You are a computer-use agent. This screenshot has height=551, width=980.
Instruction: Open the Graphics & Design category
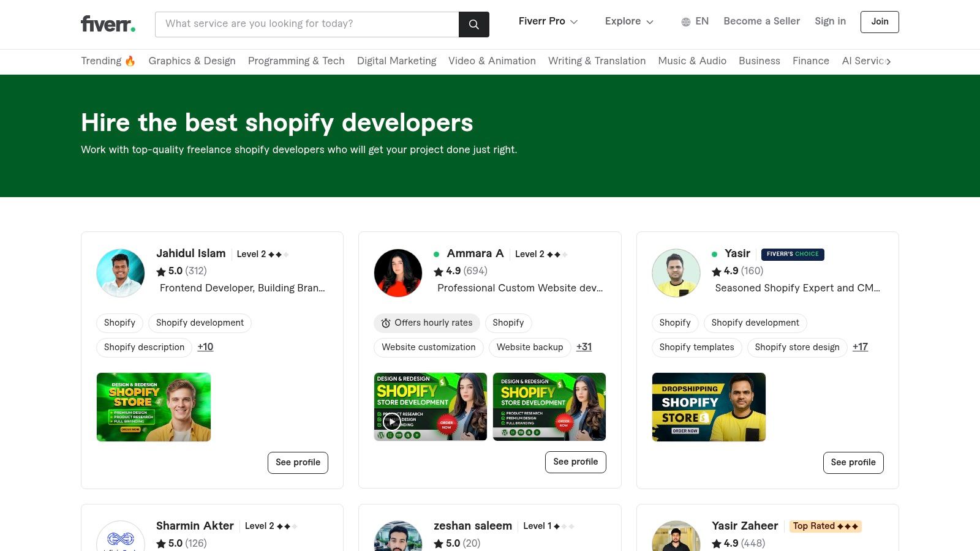click(192, 61)
